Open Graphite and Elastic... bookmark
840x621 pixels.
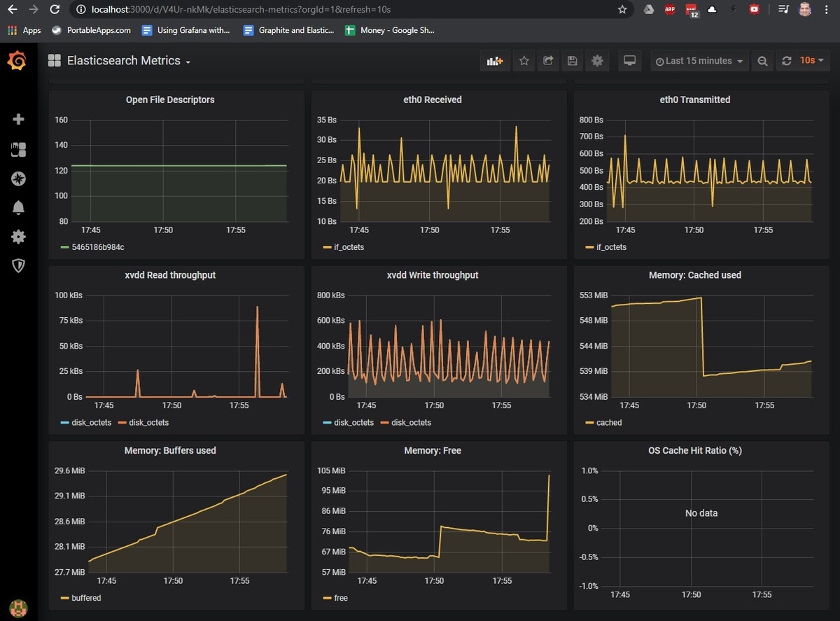click(x=289, y=30)
